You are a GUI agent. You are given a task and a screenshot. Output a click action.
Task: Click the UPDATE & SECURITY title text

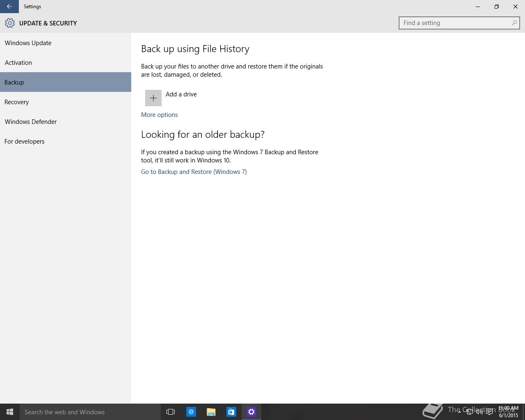coord(48,23)
